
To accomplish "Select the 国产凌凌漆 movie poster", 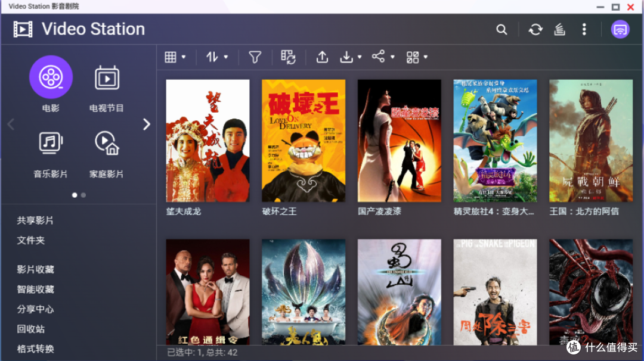I will point(399,141).
